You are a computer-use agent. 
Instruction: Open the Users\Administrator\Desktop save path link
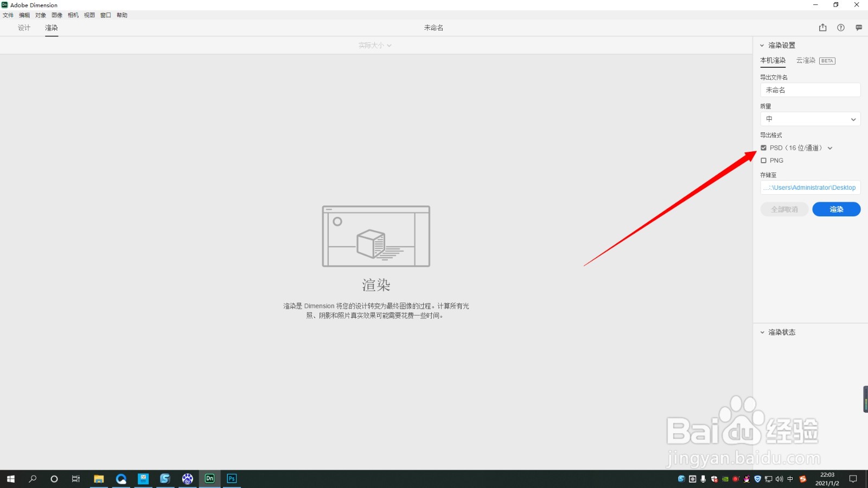tap(810, 188)
